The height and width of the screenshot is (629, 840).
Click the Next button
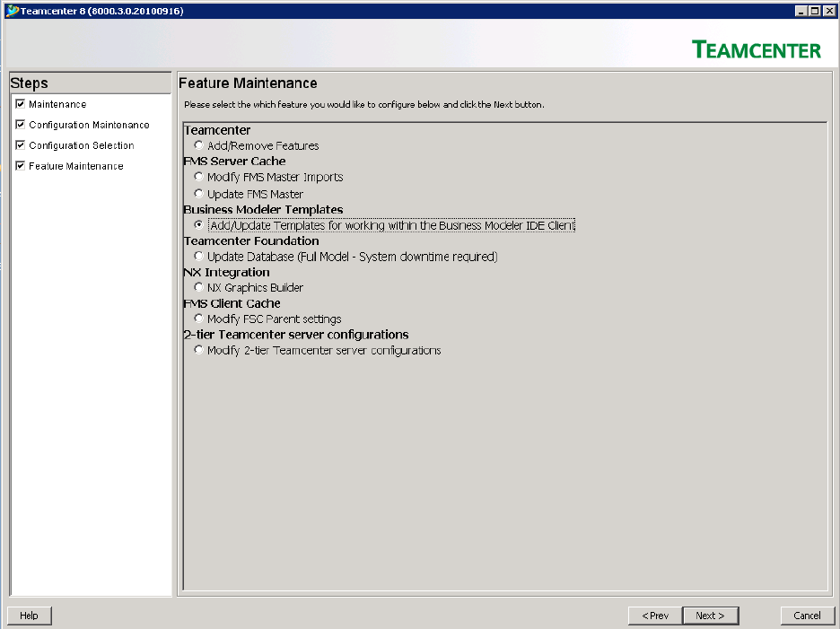(711, 616)
